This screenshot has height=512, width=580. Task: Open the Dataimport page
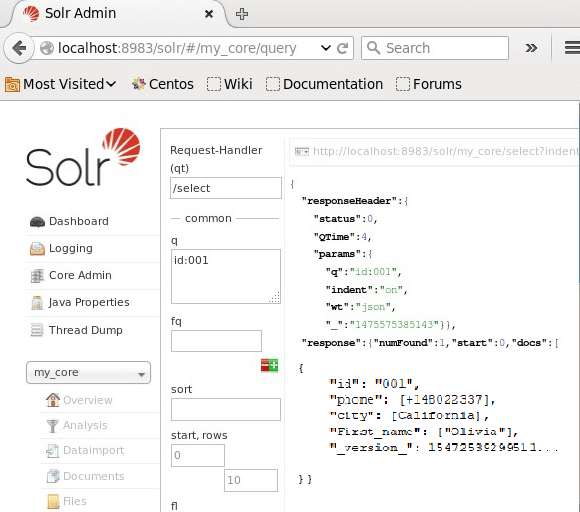[x=94, y=450]
